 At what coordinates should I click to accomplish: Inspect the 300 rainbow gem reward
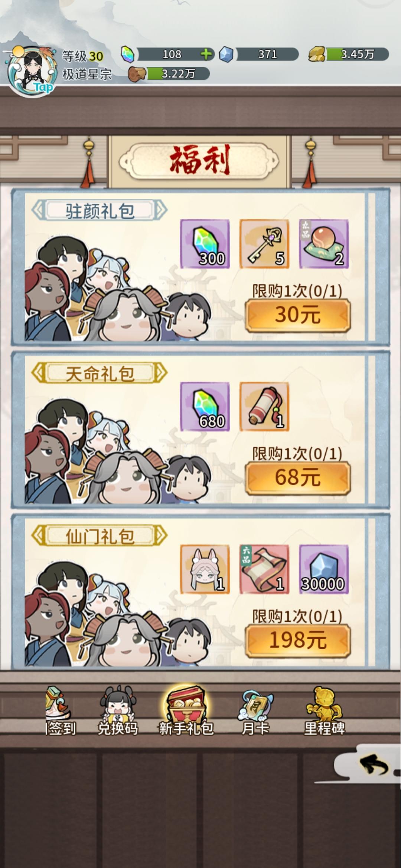(x=205, y=244)
